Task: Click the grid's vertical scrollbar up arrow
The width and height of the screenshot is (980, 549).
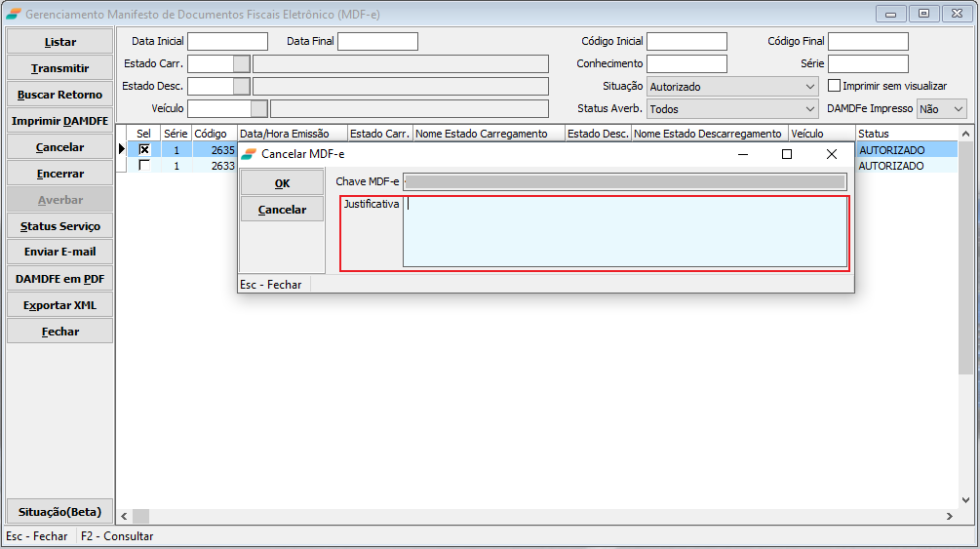Action: (965, 134)
